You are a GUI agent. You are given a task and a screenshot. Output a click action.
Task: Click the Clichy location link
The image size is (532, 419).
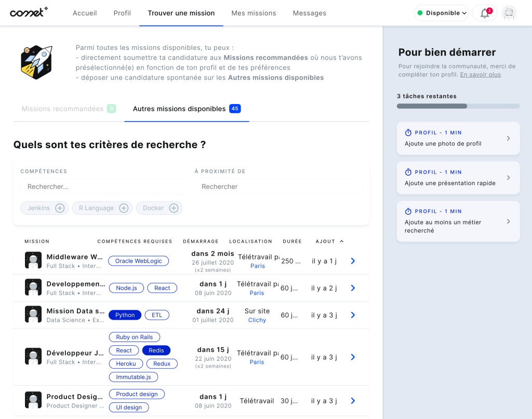point(257,320)
